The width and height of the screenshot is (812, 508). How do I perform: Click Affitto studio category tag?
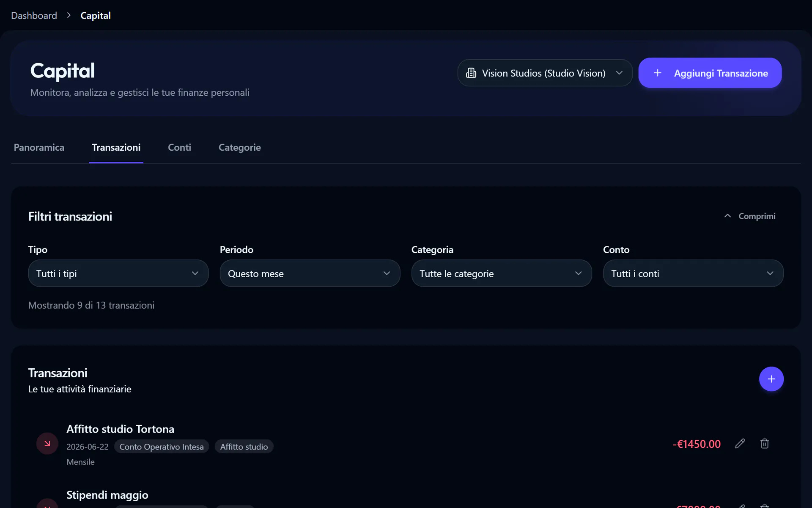pyautogui.click(x=244, y=447)
